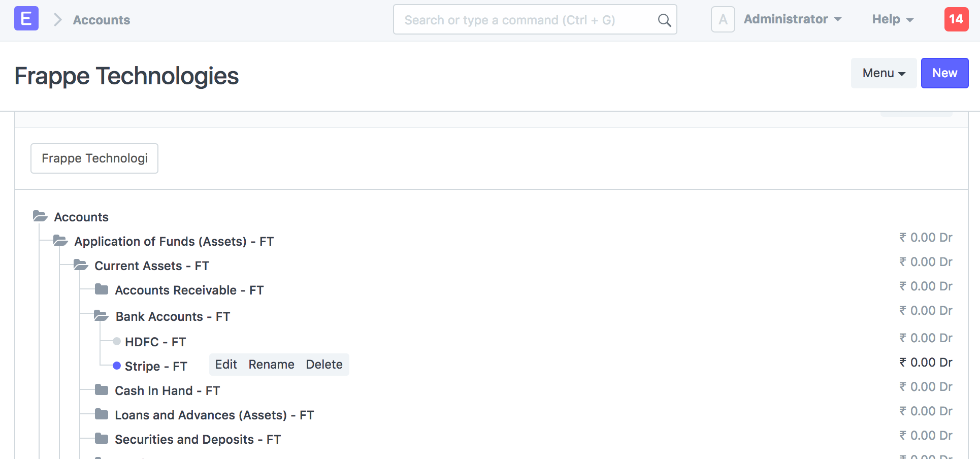Image resolution: width=980 pixels, height=459 pixels.
Task: Click Edit for Stripe account
Action: point(226,365)
